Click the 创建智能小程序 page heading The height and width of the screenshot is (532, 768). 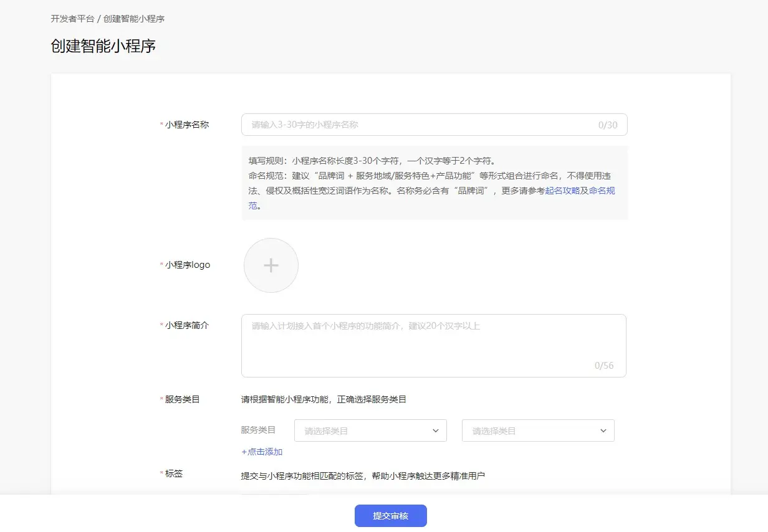(x=103, y=46)
